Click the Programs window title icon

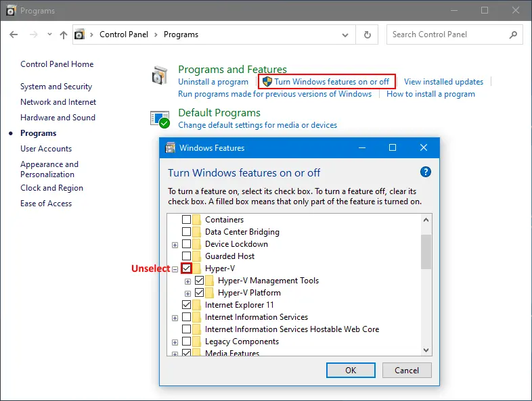[12, 11]
